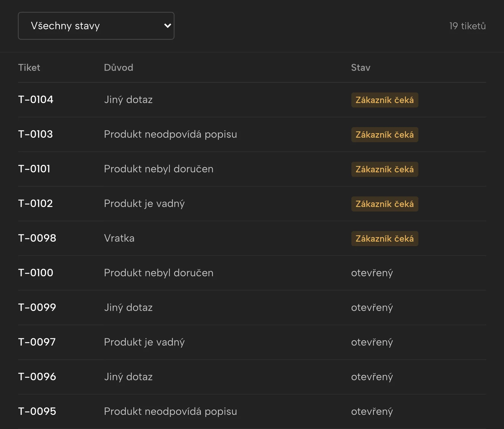Image resolution: width=504 pixels, height=429 pixels.
Task: Select ticket T-0096
Action: point(37,377)
